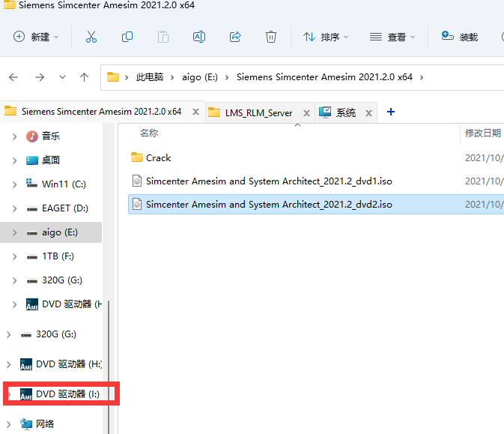Screen dimensions: 504x434
Task: Select DVD 驱动器 (I:) in sidebar
Action: pos(68,394)
